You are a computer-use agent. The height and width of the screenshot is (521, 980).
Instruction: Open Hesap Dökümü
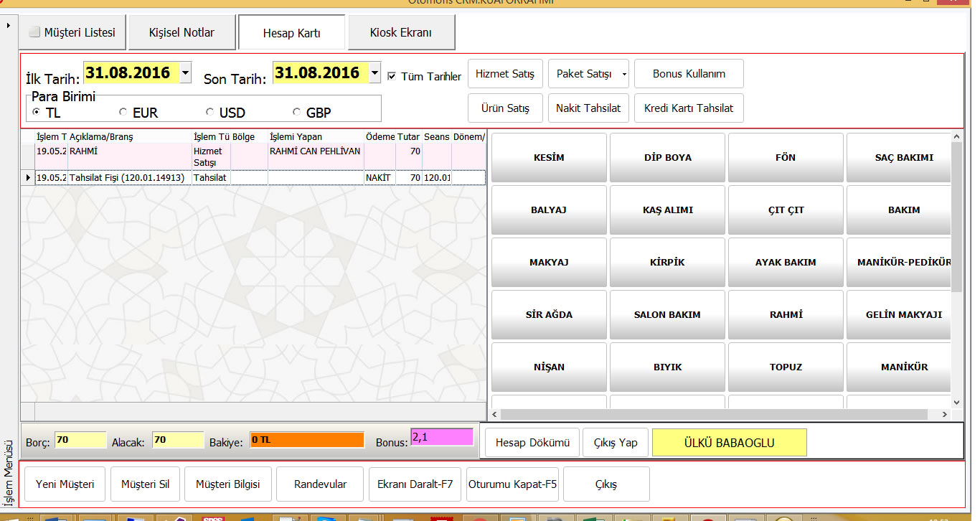(532, 443)
